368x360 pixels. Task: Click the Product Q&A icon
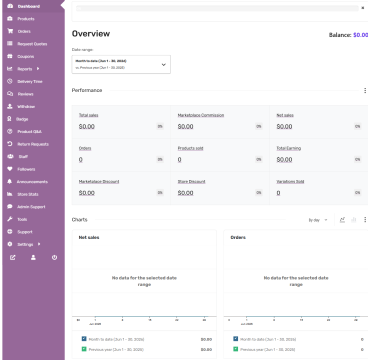[x=10, y=132]
